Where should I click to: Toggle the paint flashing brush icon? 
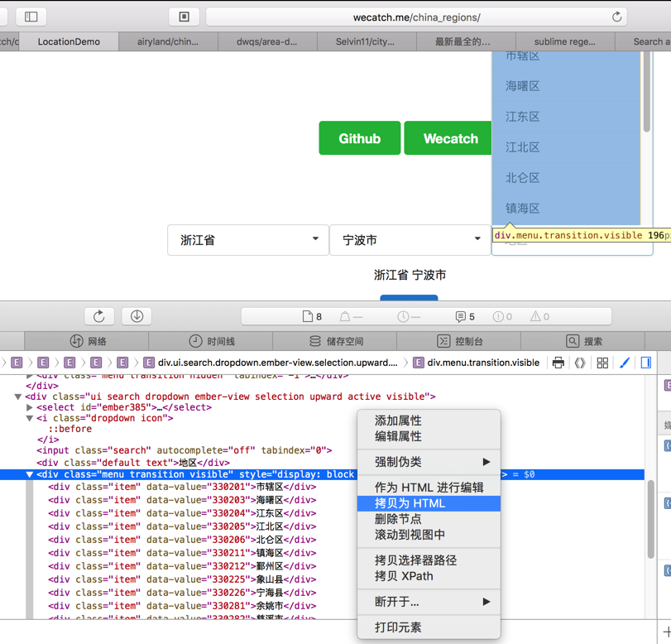(x=625, y=363)
